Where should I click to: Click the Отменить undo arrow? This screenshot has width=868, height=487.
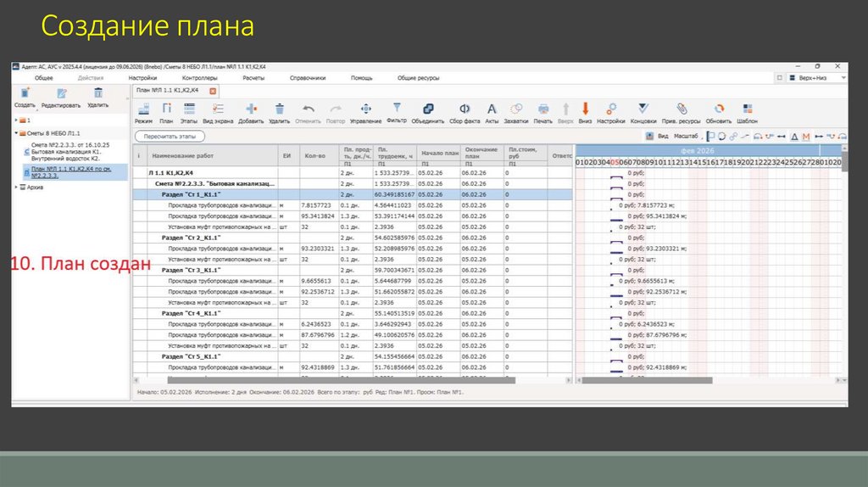tap(309, 109)
